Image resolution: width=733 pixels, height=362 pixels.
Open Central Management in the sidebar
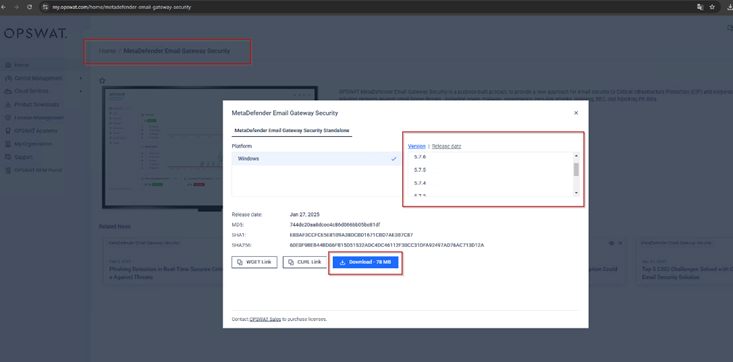(x=38, y=78)
